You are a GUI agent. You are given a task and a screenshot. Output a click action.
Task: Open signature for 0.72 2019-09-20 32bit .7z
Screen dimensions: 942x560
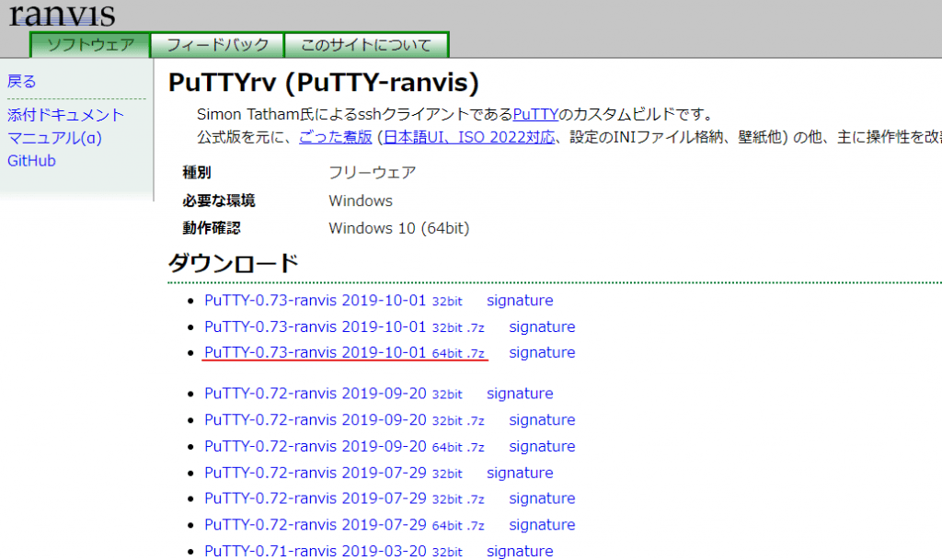click(542, 419)
